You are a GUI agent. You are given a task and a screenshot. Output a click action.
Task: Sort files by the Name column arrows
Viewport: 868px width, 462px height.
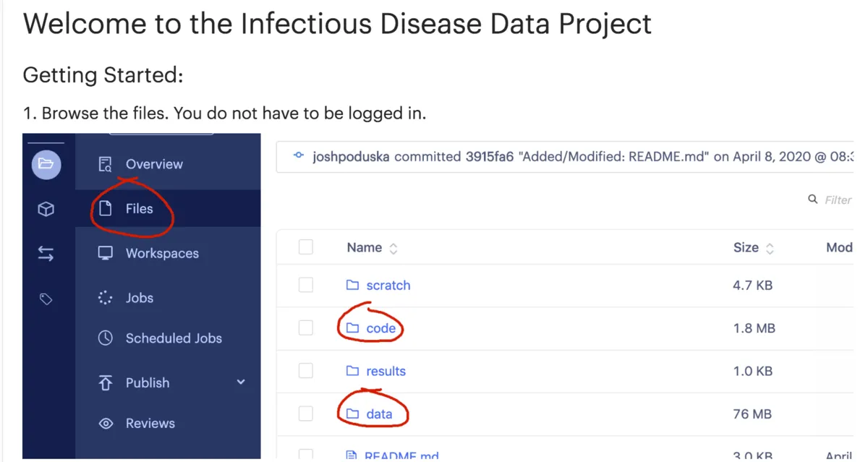tap(393, 248)
